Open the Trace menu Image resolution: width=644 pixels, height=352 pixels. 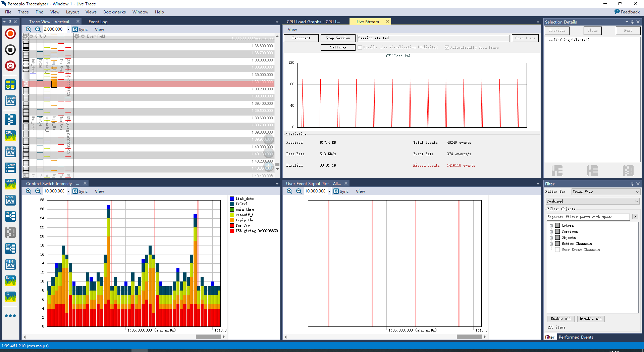point(23,12)
